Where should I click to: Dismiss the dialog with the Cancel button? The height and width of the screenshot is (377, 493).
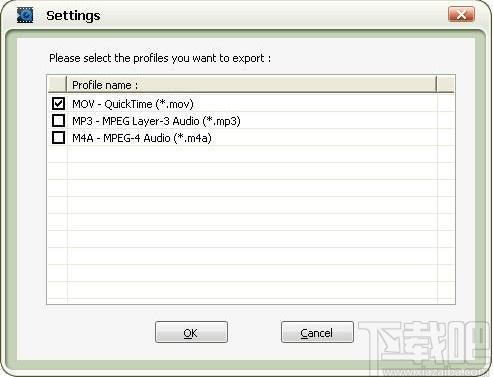point(317,332)
